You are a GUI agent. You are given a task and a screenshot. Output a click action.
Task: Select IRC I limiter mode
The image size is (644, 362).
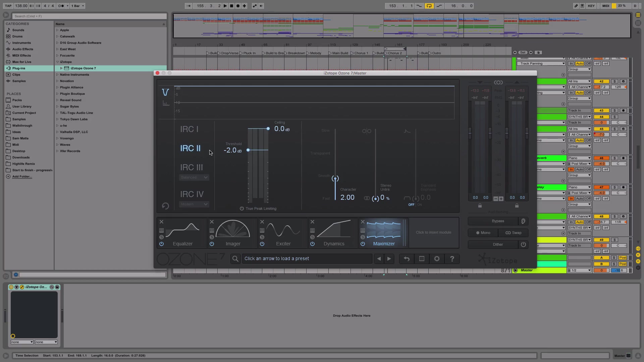(x=189, y=129)
